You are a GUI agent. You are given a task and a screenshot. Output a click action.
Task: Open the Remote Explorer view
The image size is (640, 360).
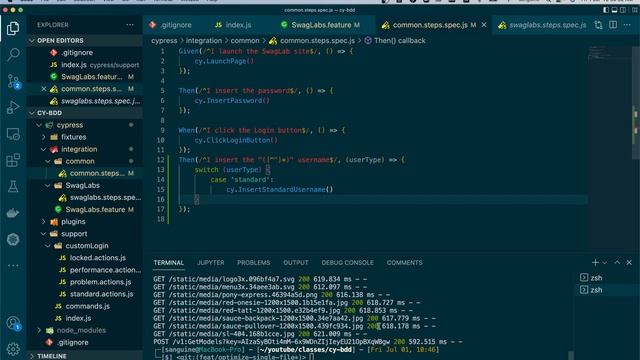click(13, 134)
